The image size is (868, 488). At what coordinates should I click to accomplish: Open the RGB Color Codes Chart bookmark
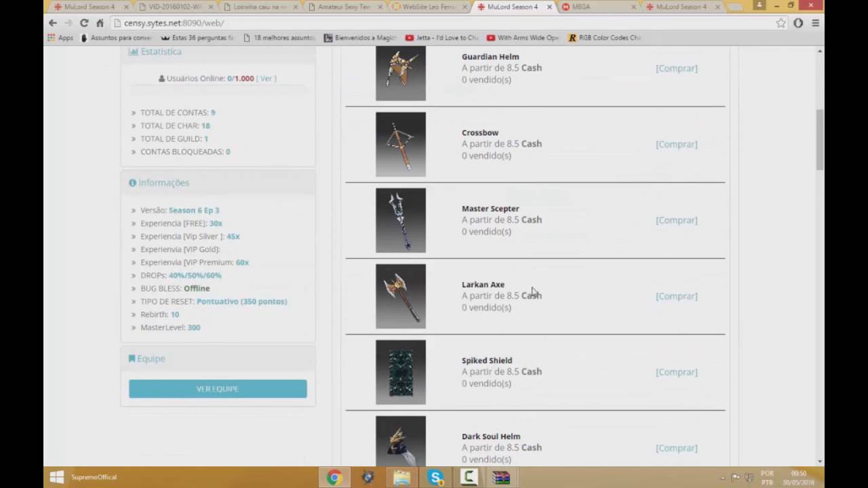click(x=604, y=38)
